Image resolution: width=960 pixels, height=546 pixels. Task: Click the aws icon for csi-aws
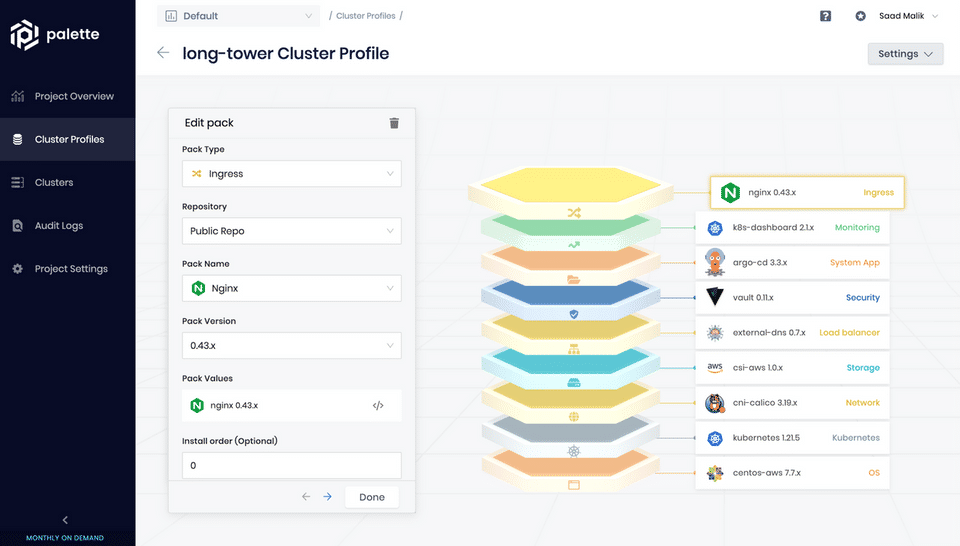[x=714, y=367]
